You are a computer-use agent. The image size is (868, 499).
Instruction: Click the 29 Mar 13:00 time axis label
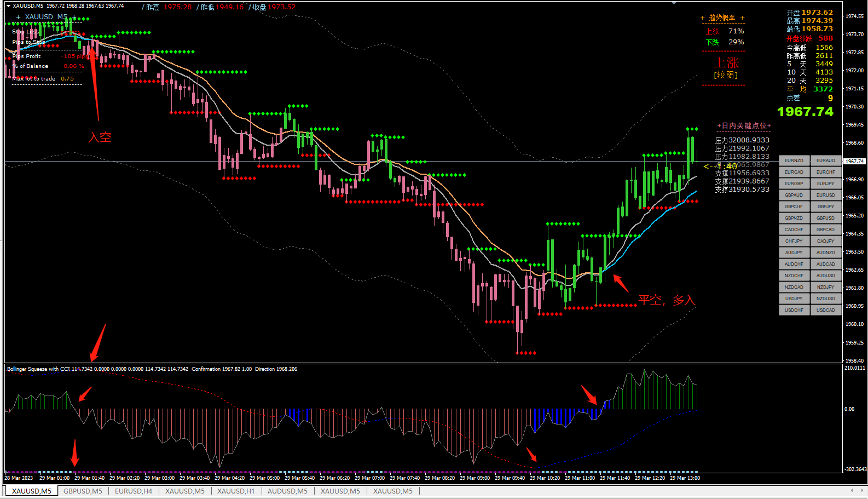685,478
